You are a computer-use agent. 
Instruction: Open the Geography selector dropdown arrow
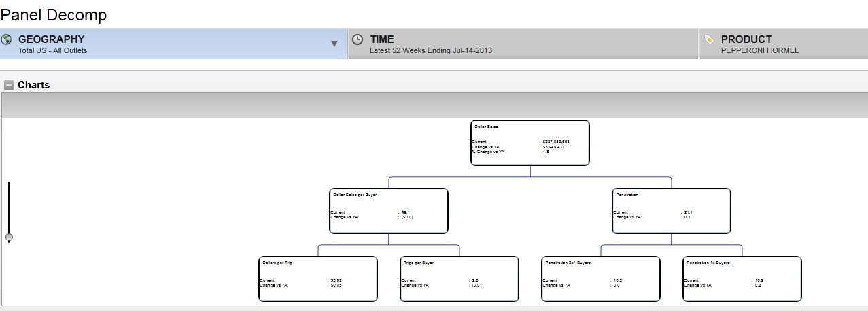pos(334,44)
